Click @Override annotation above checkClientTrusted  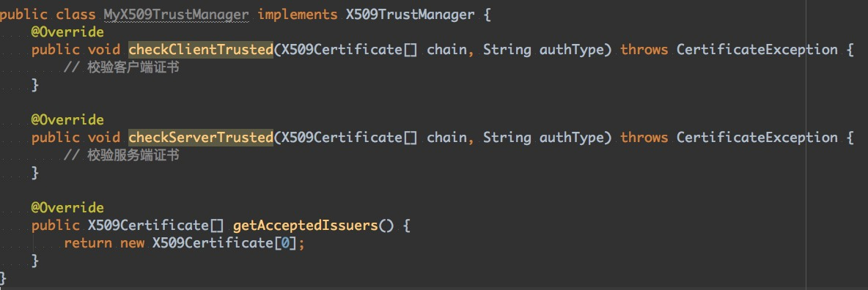[x=67, y=32]
